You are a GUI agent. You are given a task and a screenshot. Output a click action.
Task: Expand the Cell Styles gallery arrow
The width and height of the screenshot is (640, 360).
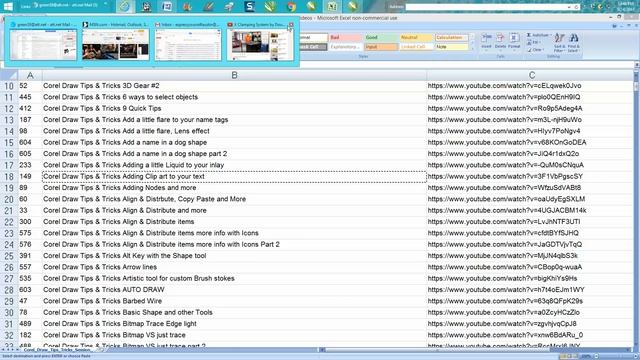473,49
